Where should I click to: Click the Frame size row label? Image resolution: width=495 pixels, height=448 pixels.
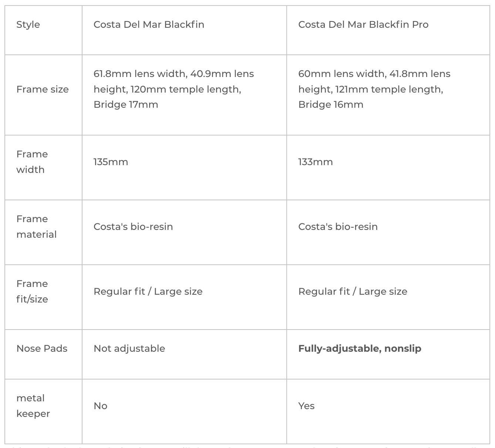coord(43,89)
